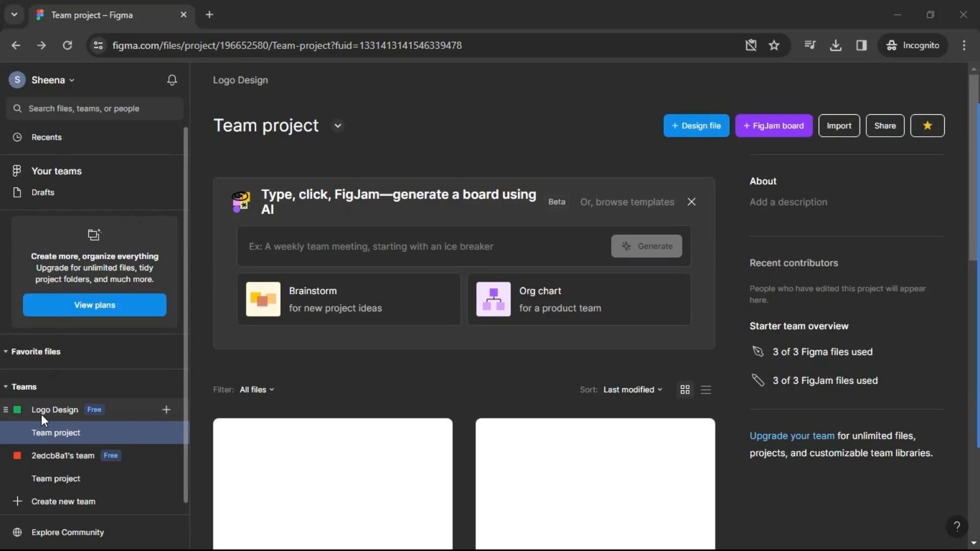Click the search files input field
This screenshot has height=551, width=980.
pyautogui.click(x=95, y=109)
